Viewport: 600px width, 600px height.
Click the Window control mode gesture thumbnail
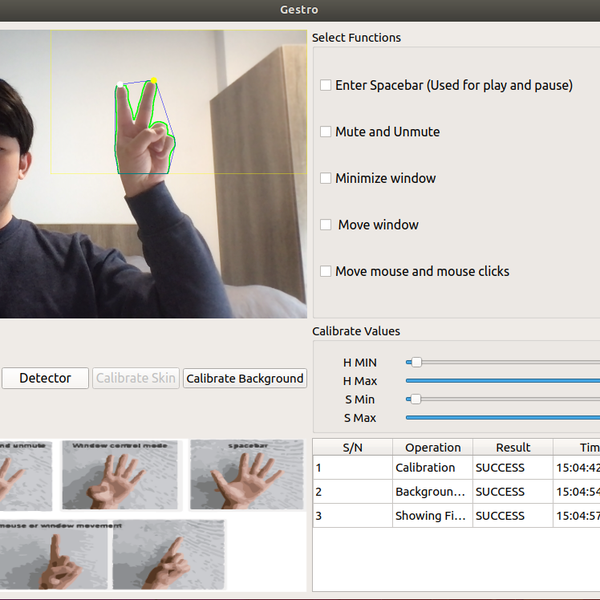(x=120, y=475)
